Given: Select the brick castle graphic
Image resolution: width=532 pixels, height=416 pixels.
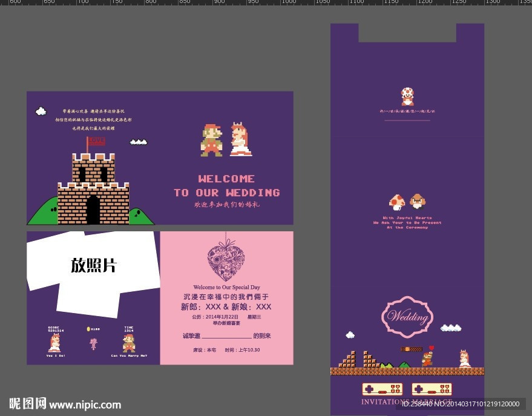Looking at the screenshot, I should click(x=93, y=189).
